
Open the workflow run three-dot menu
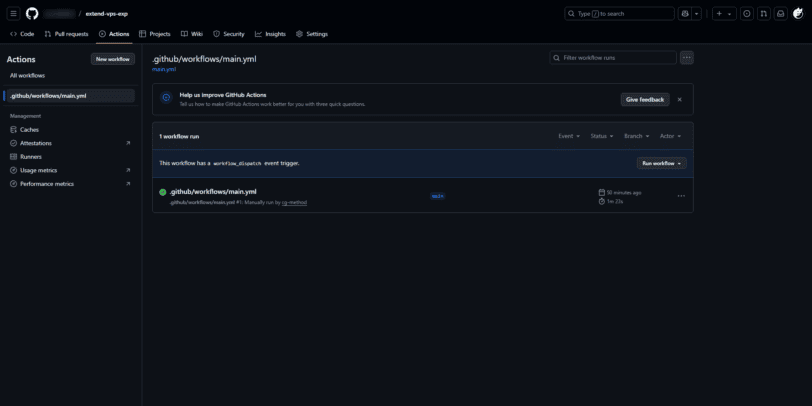(681, 196)
